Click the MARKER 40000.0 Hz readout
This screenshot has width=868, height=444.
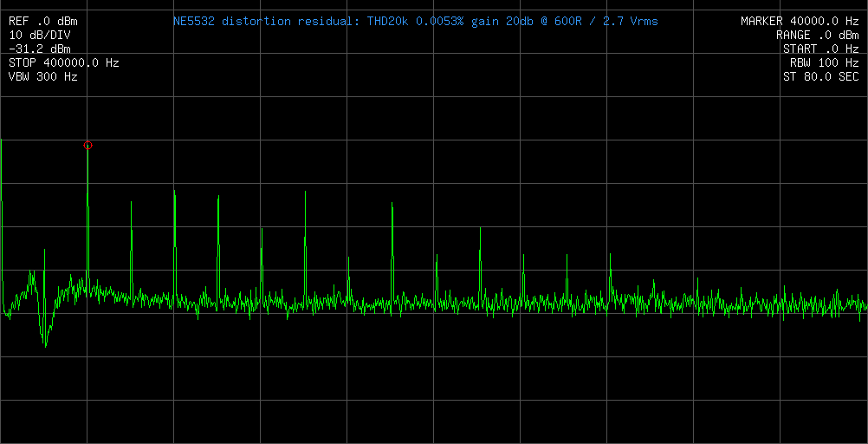(x=800, y=22)
